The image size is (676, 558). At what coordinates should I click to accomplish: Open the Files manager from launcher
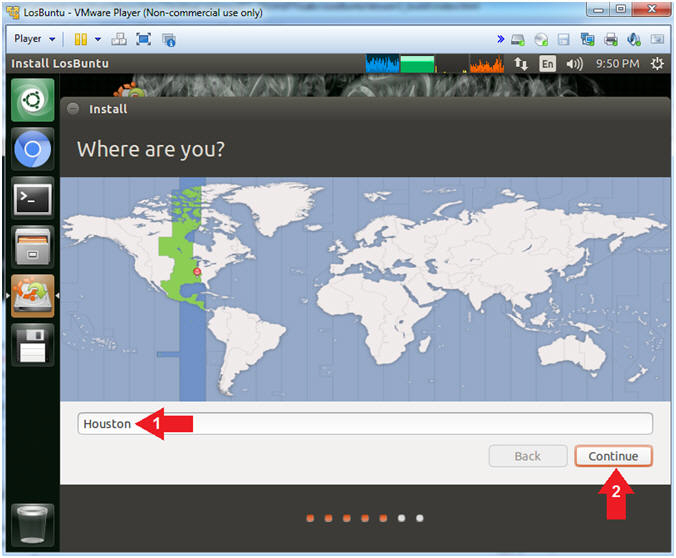(x=33, y=248)
